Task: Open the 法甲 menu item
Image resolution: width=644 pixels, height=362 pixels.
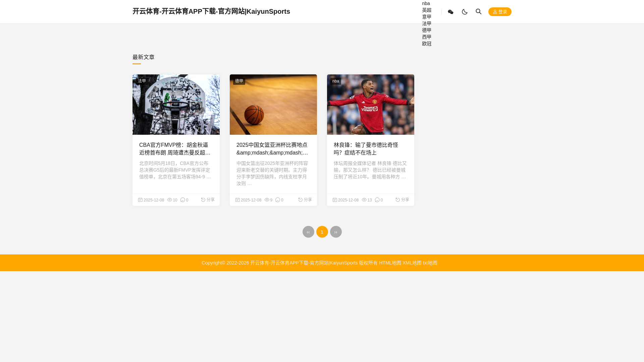Action: [x=427, y=23]
